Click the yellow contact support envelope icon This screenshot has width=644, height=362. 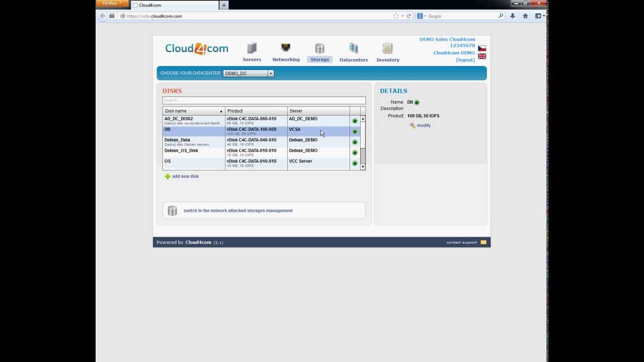pyautogui.click(x=484, y=242)
